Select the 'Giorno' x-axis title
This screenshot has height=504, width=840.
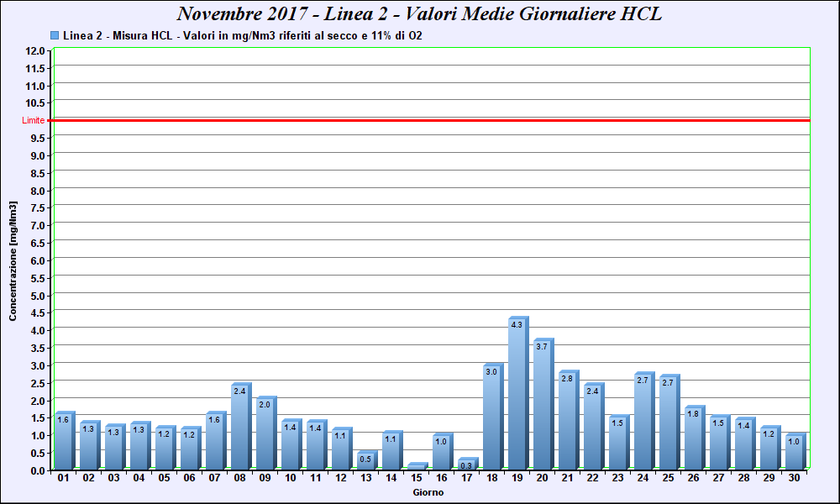[428, 492]
